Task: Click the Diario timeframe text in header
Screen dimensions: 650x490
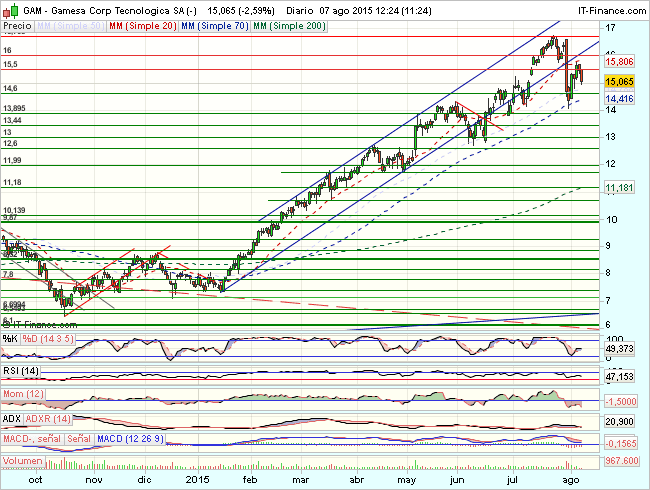Action: (300, 11)
